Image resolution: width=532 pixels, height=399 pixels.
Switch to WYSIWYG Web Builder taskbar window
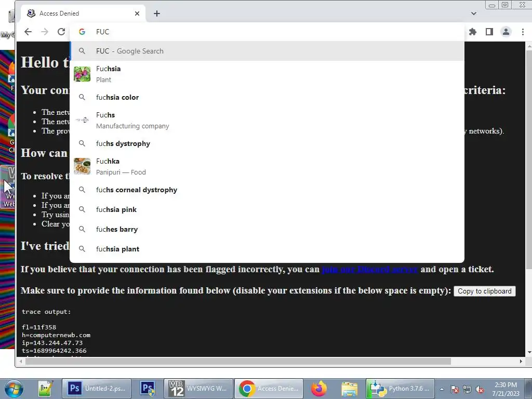point(198,389)
